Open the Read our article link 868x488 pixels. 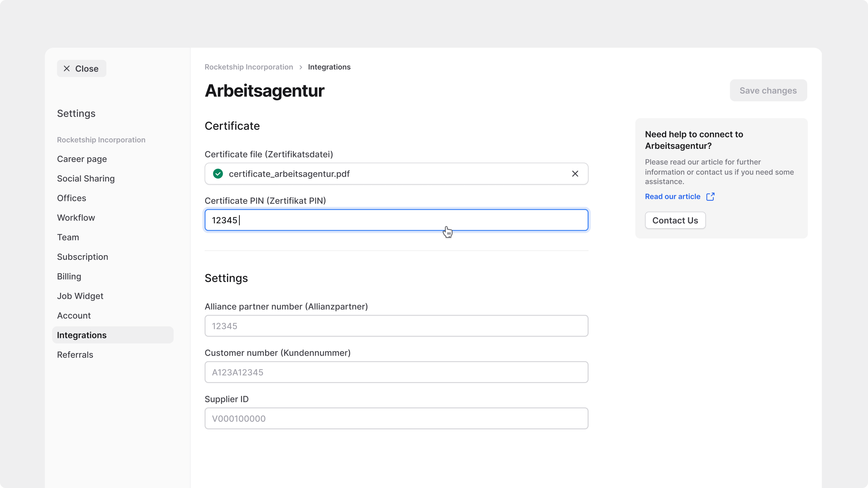pyautogui.click(x=673, y=197)
